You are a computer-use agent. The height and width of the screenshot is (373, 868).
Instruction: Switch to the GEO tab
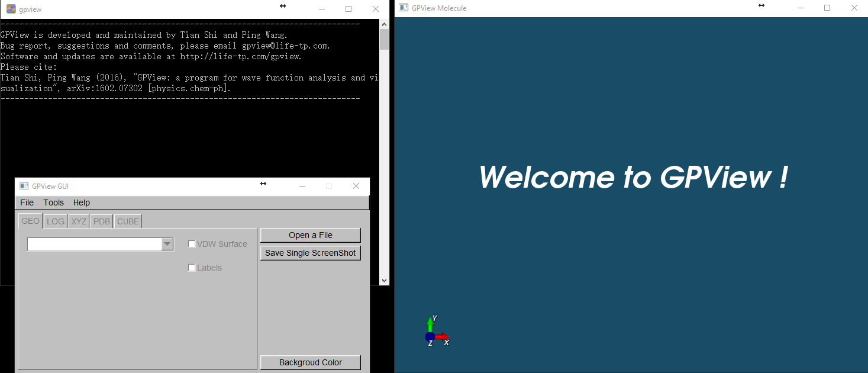[30, 221]
